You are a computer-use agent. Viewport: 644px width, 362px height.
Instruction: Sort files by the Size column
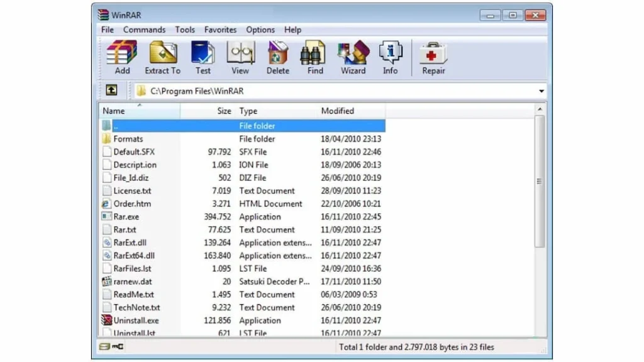pyautogui.click(x=223, y=111)
